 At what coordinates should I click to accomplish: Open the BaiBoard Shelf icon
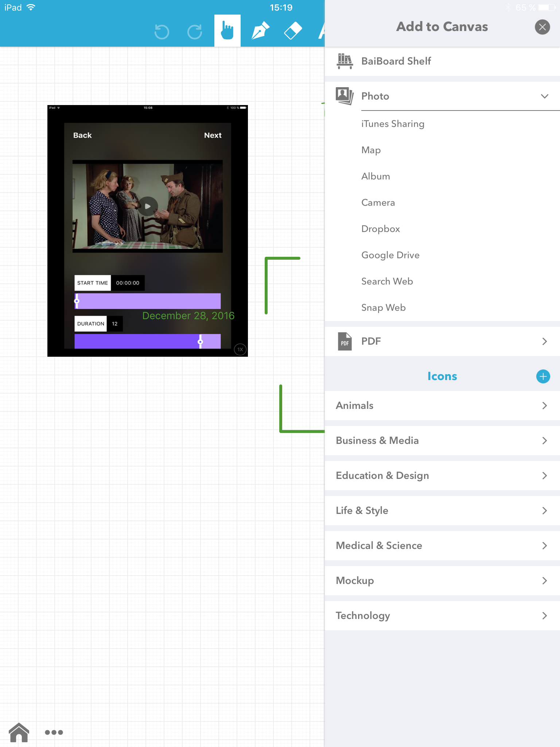[345, 61]
